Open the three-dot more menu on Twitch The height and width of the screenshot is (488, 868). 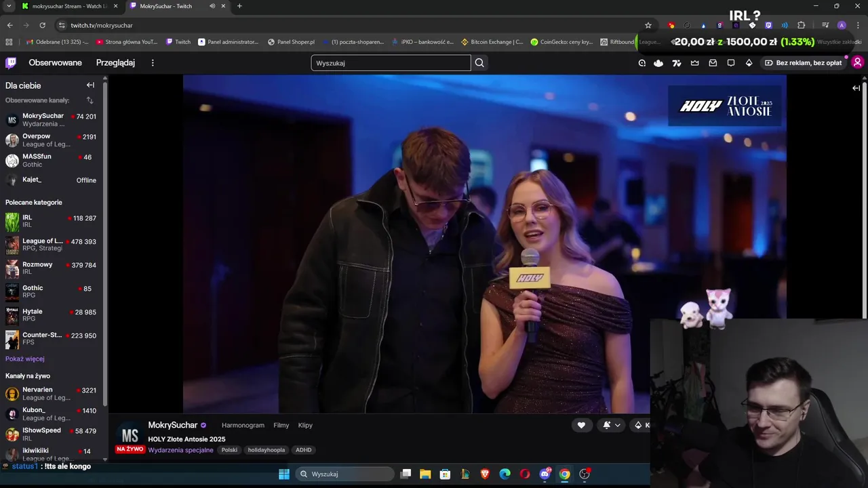(x=153, y=63)
